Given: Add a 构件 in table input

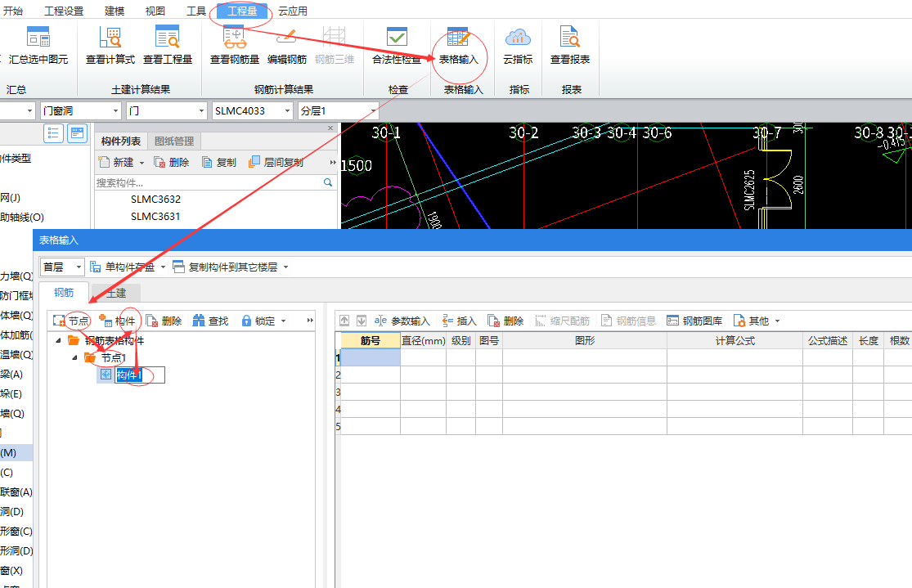Looking at the screenshot, I should click(x=117, y=321).
